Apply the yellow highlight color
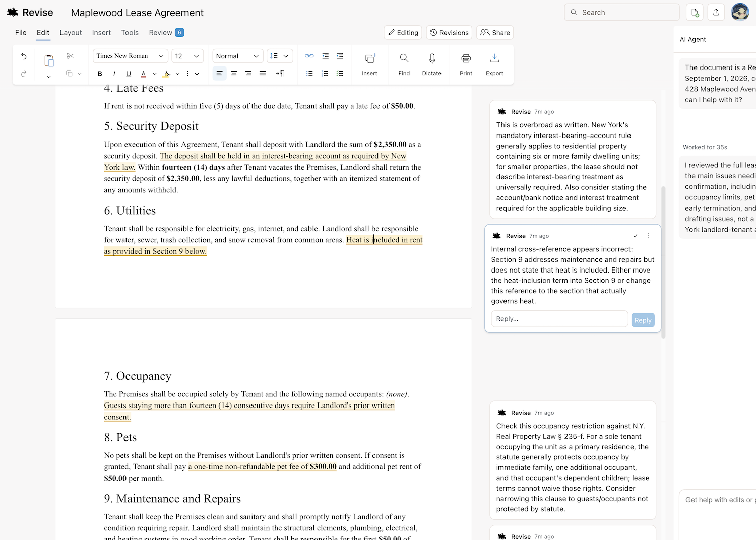The image size is (756, 540). click(167, 74)
